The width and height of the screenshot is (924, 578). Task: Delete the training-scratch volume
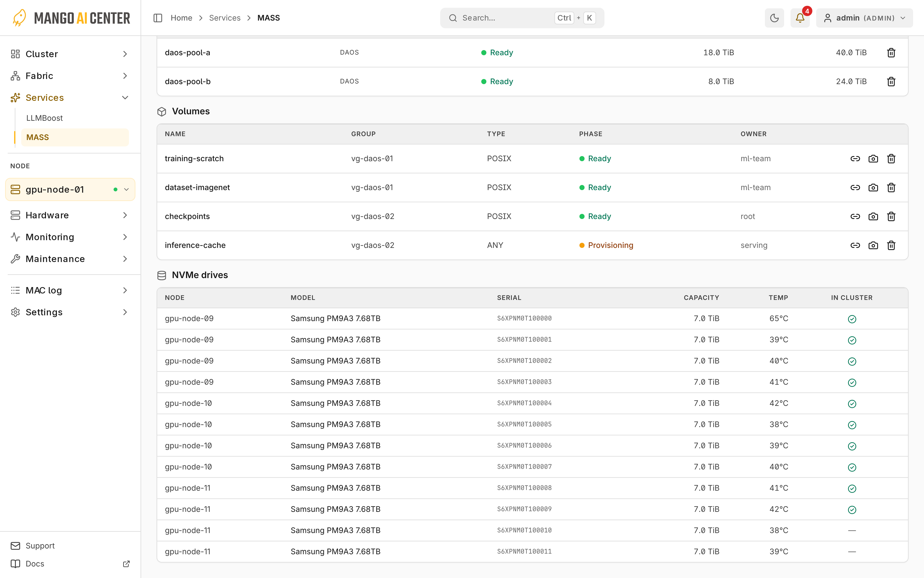pos(891,159)
